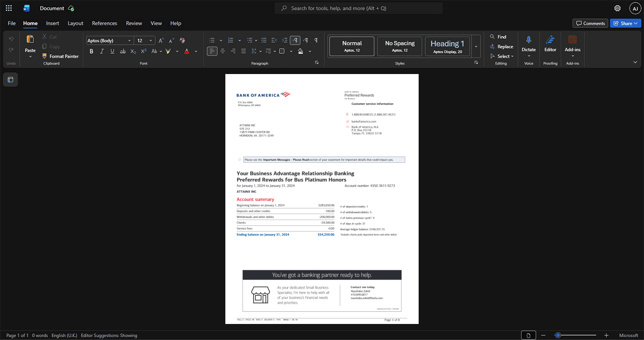The width and height of the screenshot is (644, 340).
Task: Open the Select dropdown in Editing
Action: click(502, 57)
